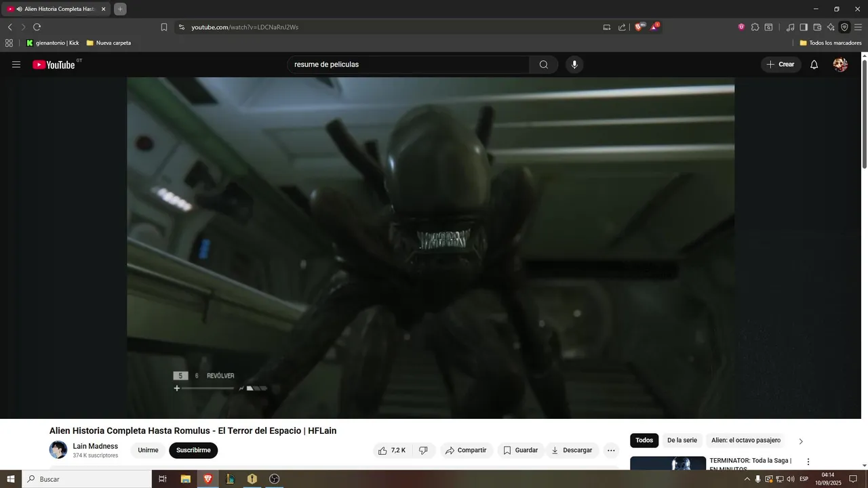
Task: Open the Nueva carpeta bookmarks folder
Action: click(x=108, y=43)
